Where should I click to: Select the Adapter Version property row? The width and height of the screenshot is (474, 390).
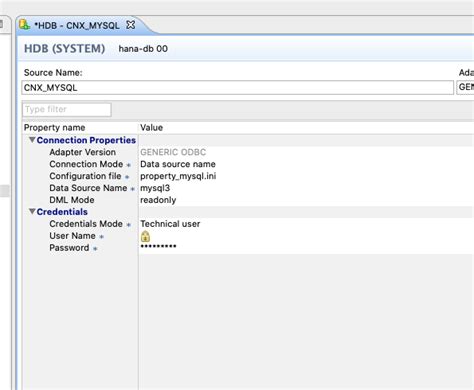pyautogui.click(x=82, y=152)
